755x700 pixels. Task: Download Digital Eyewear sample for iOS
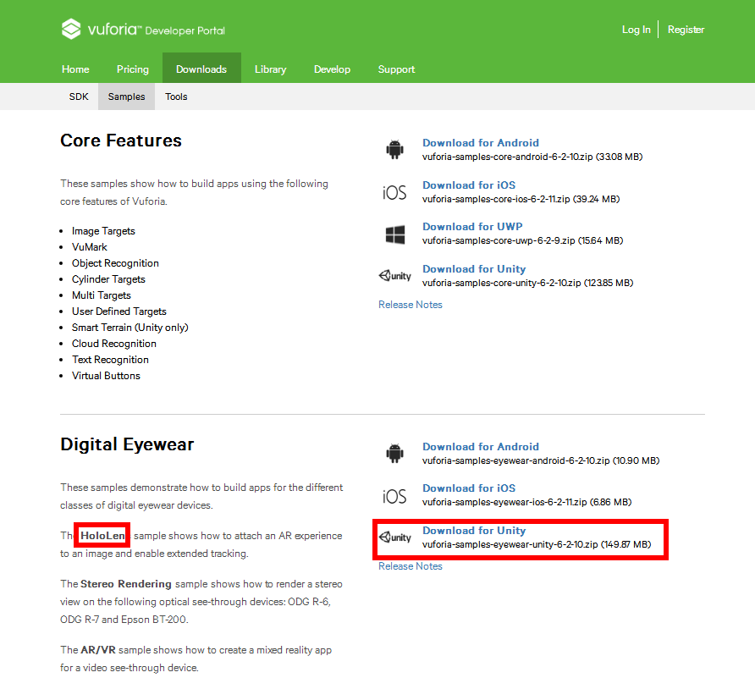(x=469, y=488)
